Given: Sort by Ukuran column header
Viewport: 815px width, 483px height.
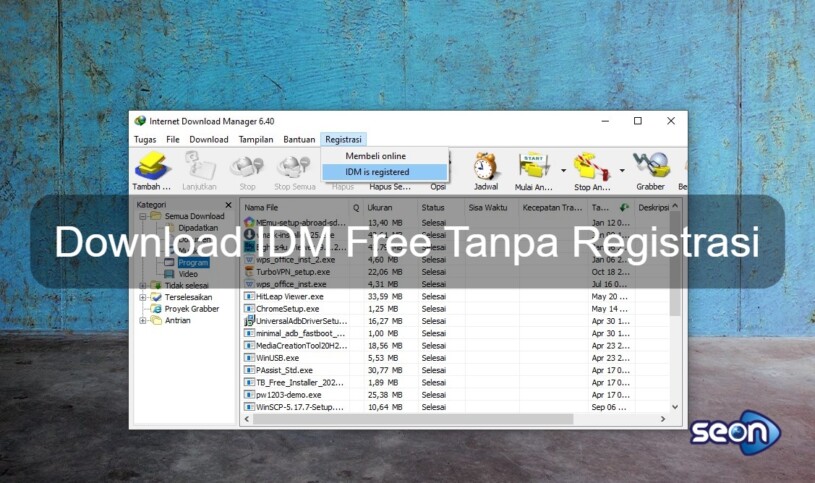Looking at the screenshot, I should pyautogui.click(x=390, y=207).
